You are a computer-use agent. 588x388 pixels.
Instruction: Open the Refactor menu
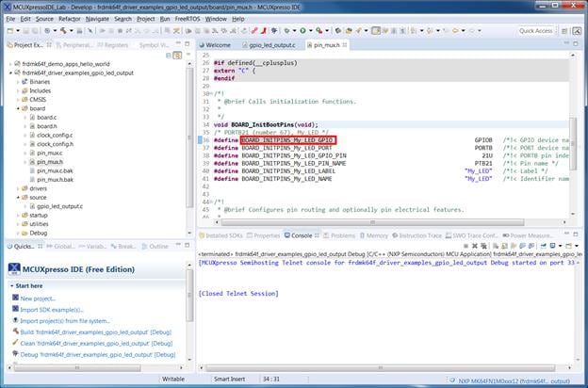click(x=70, y=18)
